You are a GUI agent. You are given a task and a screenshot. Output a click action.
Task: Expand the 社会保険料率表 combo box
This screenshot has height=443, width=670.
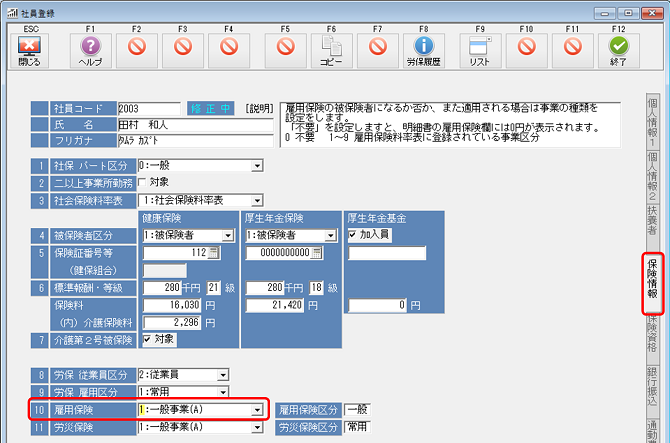tap(257, 200)
